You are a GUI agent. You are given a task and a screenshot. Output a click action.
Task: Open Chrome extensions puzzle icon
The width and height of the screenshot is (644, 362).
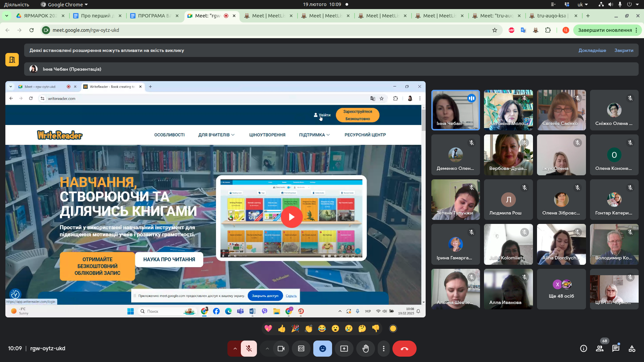tap(548, 30)
